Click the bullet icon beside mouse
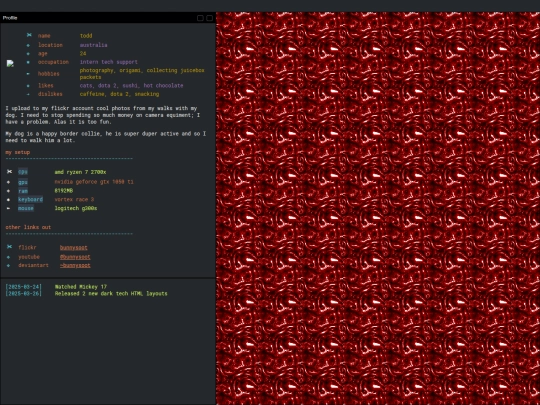This screenshot has width=540, height=405. pyautogui.click(x=9, y=208)
